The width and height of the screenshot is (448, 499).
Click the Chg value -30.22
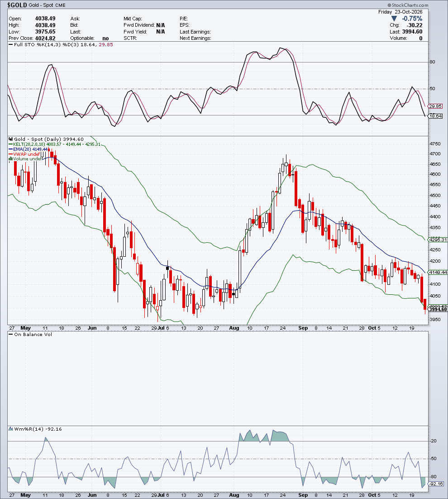(415, 25)
